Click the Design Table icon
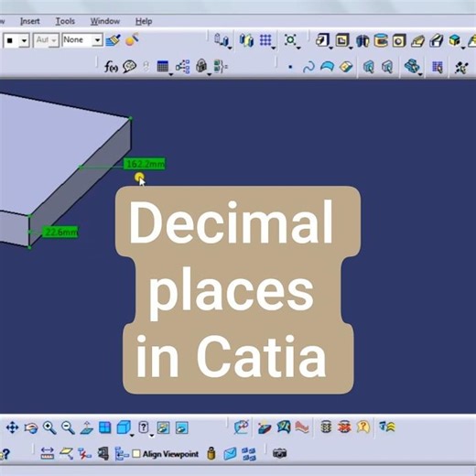 (x=162, y=66)
